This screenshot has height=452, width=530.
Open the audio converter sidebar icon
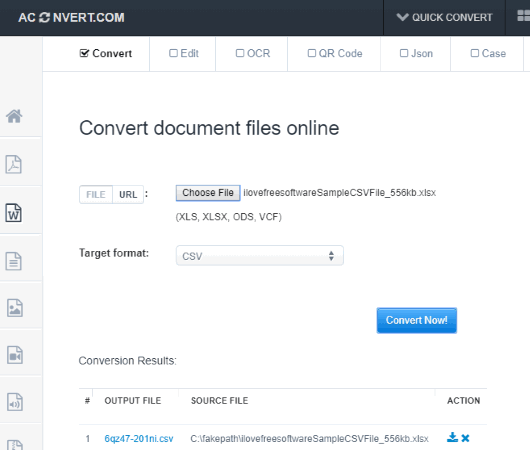(x=15, y=402)
